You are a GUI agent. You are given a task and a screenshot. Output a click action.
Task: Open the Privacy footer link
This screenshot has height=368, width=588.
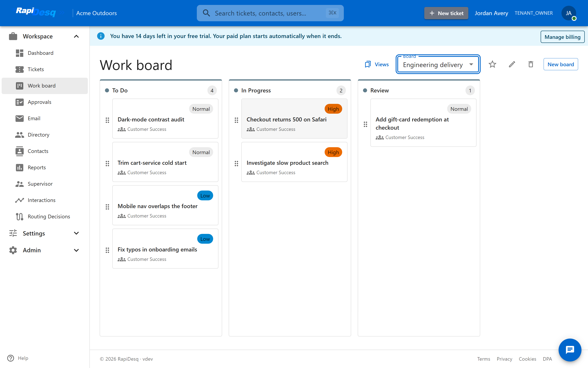click(504, 359)
